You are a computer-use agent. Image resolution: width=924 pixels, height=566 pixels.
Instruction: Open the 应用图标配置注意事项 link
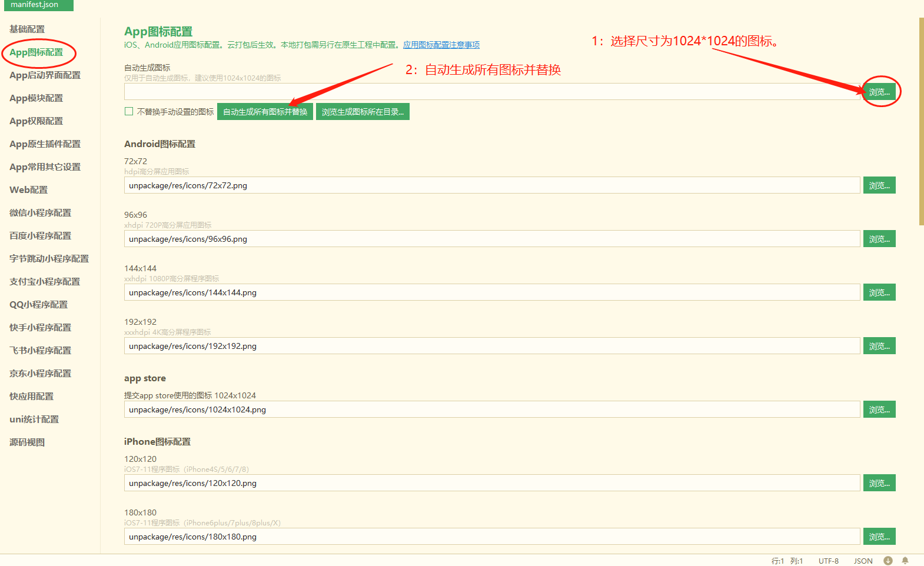pos(441,45)
